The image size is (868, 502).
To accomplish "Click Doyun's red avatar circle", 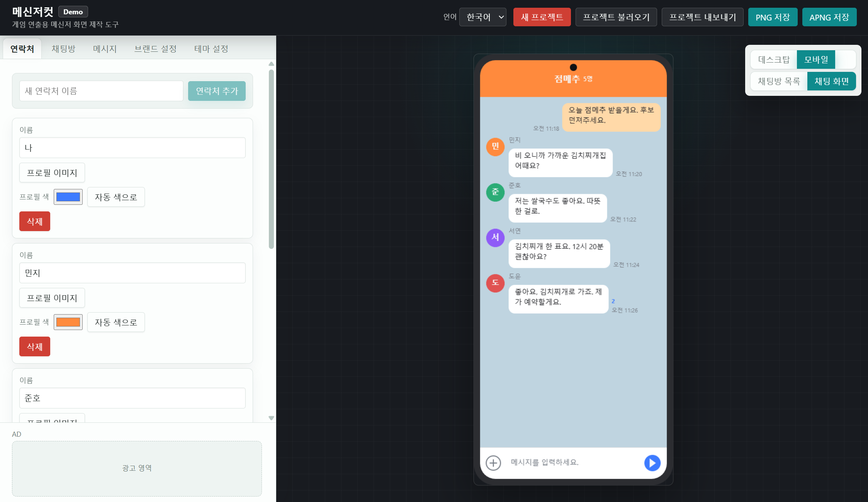I will click(x=495, y=283).
